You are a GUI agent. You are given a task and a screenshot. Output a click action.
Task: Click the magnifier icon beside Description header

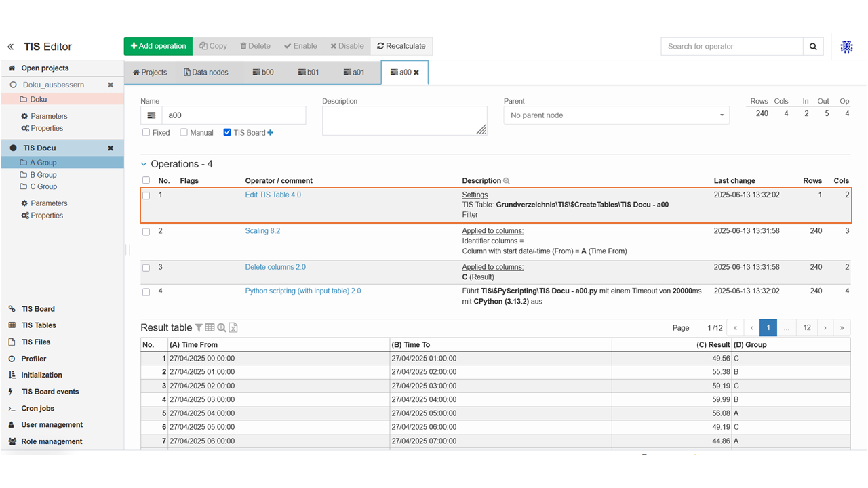(507, 181)
